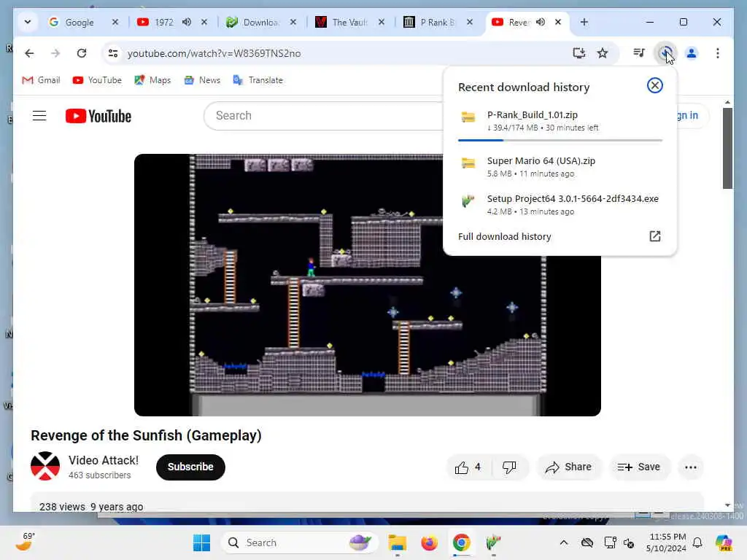Click the scrollbar down arrow
Image resolution: width=747 pixels, height=560 pixels.
click(x=727, y=505)
